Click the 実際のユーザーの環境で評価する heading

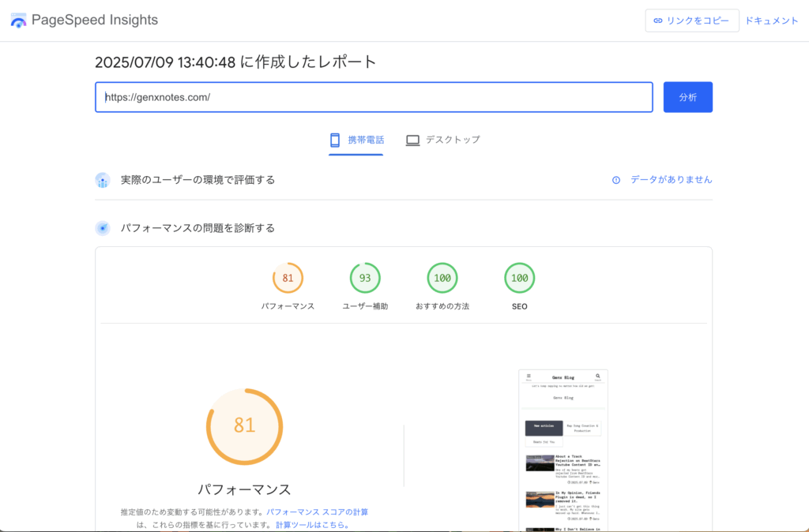[x=198, y=180]
